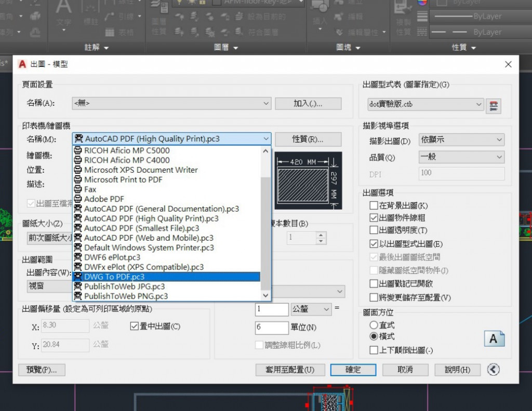
Task: Open quality dropdown 一般
Action: click(461, 157)
